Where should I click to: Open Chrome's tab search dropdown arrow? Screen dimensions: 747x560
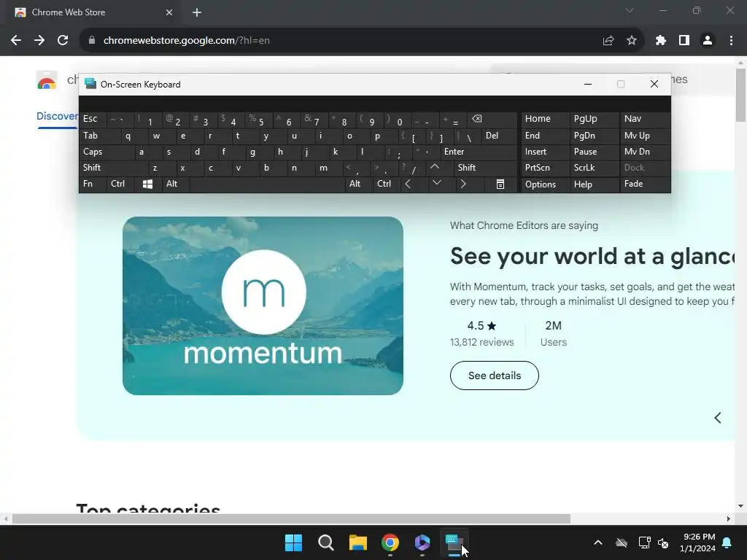(x=630, y=10)
